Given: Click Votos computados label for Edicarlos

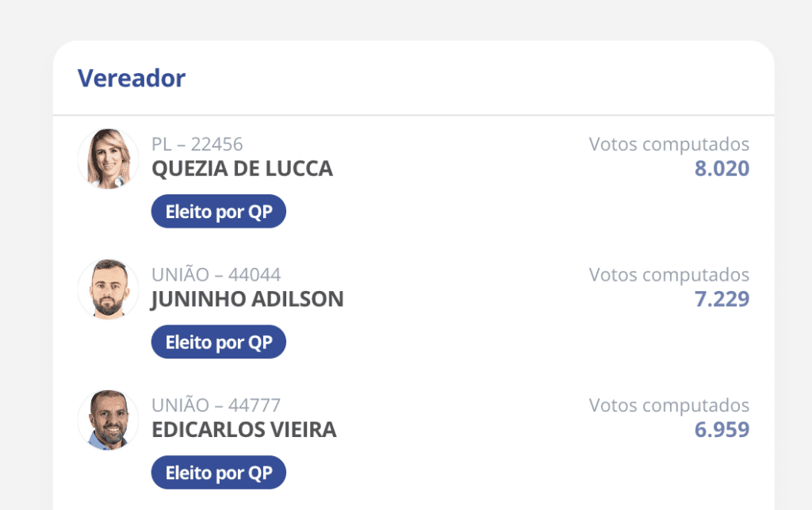Looking at the screenshot, I should point(669,405).
